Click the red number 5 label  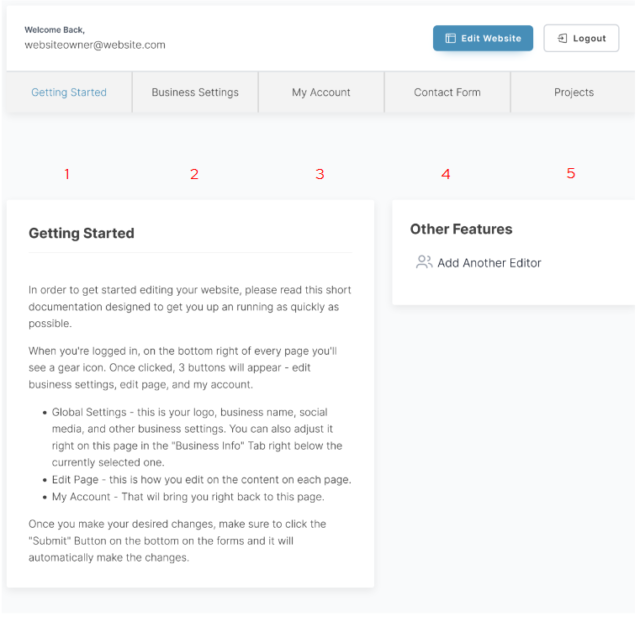(x=571, y=173)
